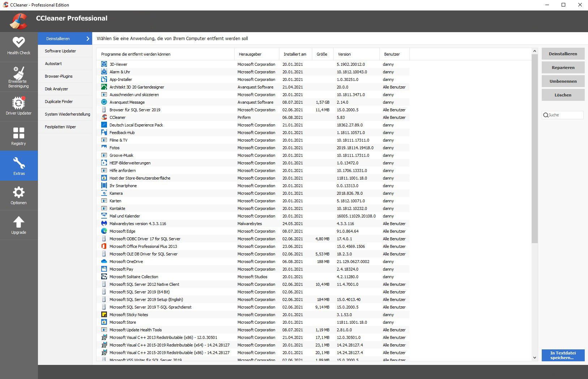Click the scroll down arrow of list
This screenshot has height=379, width=588.
tap(535, 358)
